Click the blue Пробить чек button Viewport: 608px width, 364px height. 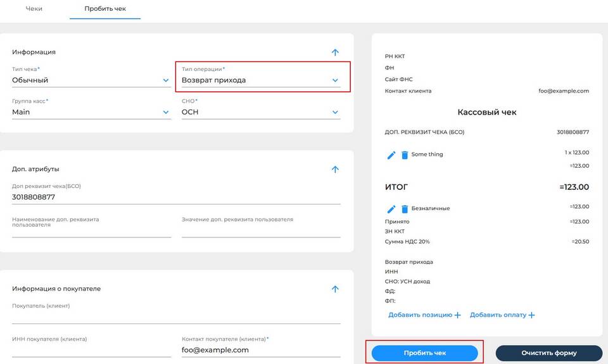pos(424,353)
